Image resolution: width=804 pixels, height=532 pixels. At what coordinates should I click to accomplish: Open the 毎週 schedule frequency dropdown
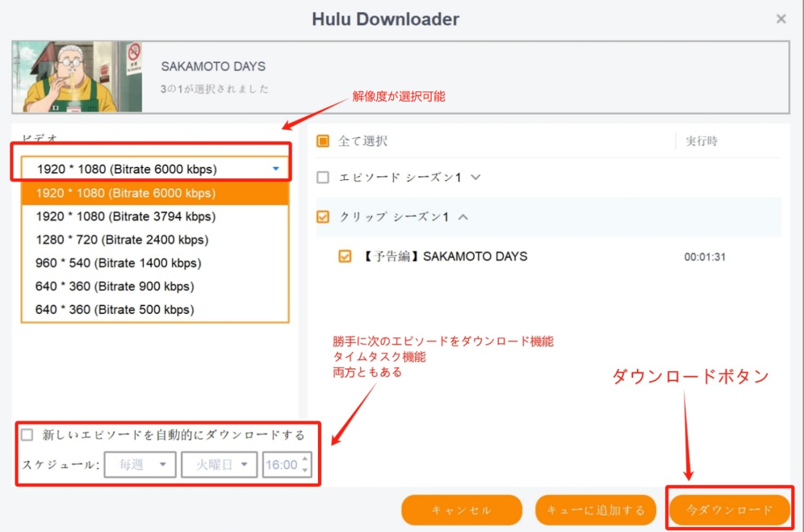click(x=140, y=465)
